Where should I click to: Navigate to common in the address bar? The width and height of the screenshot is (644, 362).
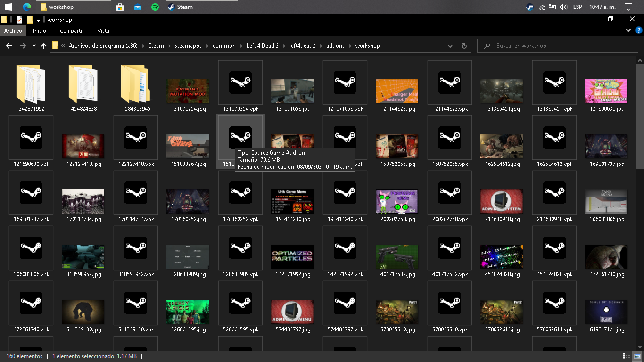[224, 46]
